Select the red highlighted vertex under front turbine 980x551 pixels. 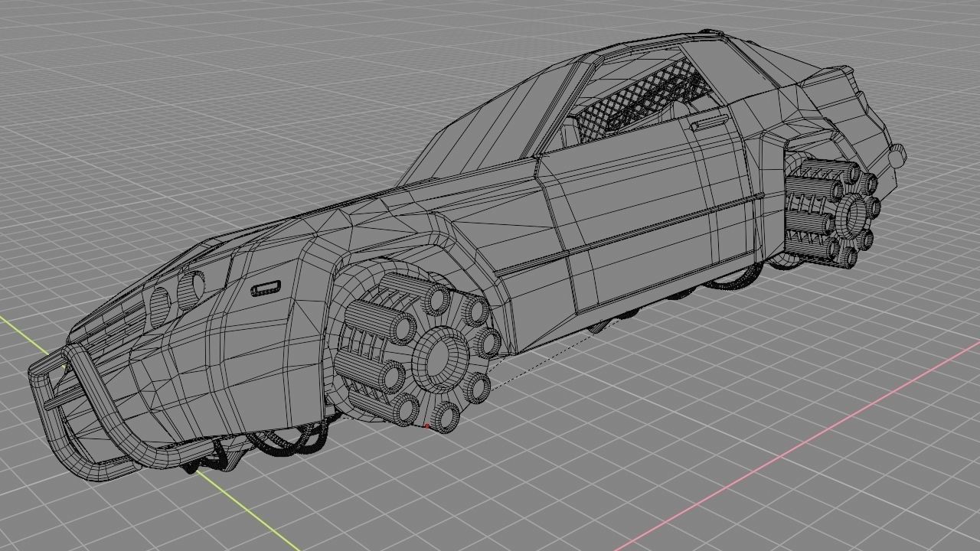click(426, 425)
